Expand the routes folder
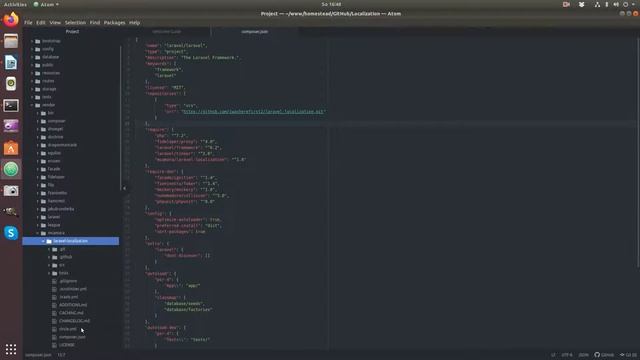Screen dimensions: 640x360 [32, 81]
